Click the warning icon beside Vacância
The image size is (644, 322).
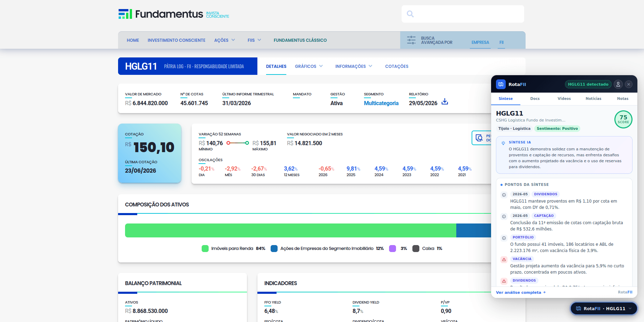pyautogui.click(x=504, y=259)
